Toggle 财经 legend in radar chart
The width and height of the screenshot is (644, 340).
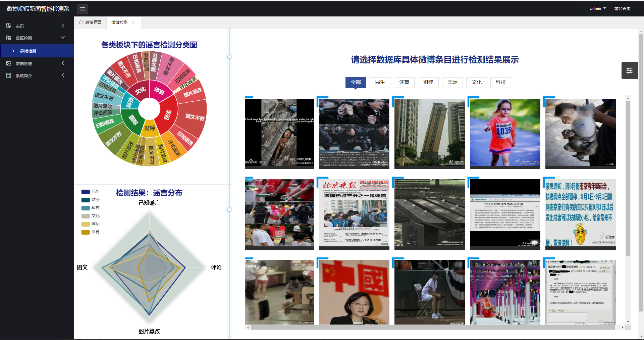91,200
